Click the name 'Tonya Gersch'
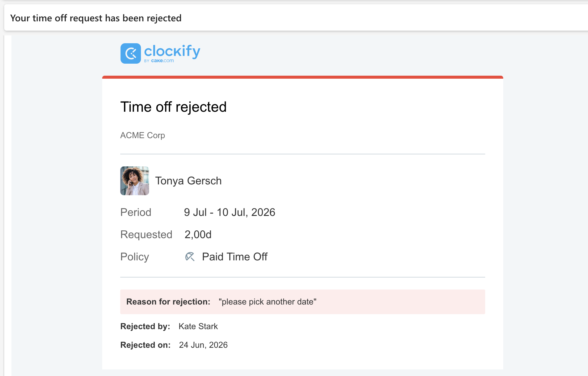The height and width of the screenshot is (376, 588). (188, 181)
